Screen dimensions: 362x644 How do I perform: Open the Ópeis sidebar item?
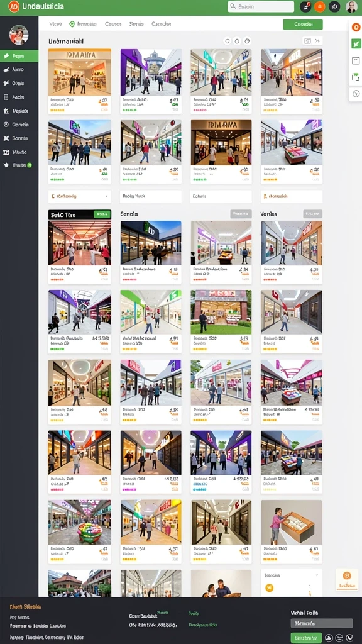coord(19,83)
